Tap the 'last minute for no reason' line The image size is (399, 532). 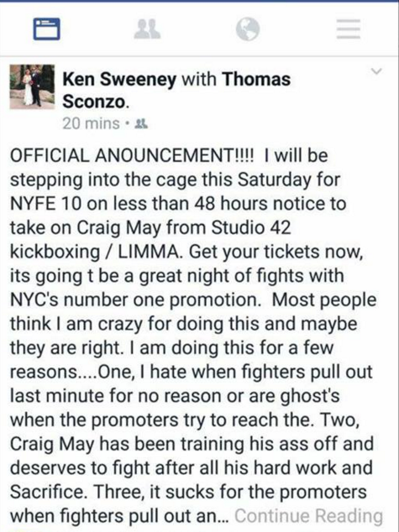point(175,396)
